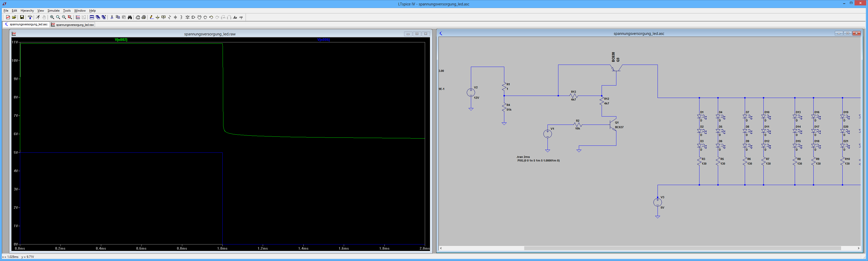Select the Resistor placement tool
The image size is (868, 261).
click(170, 17)
